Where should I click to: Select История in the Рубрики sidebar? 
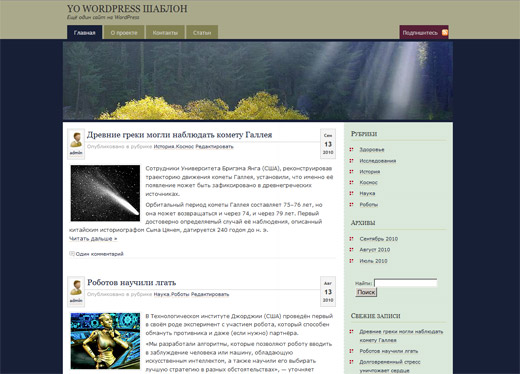pyautogui.click(x=370, y=172)
